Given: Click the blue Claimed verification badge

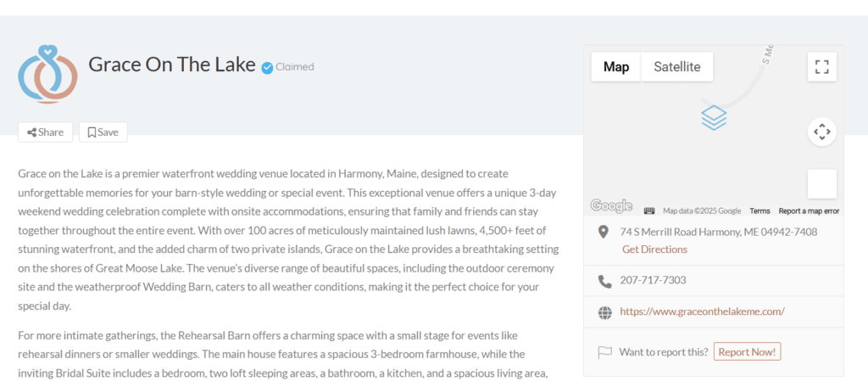Looking at the screenshot, I should 267,67.
